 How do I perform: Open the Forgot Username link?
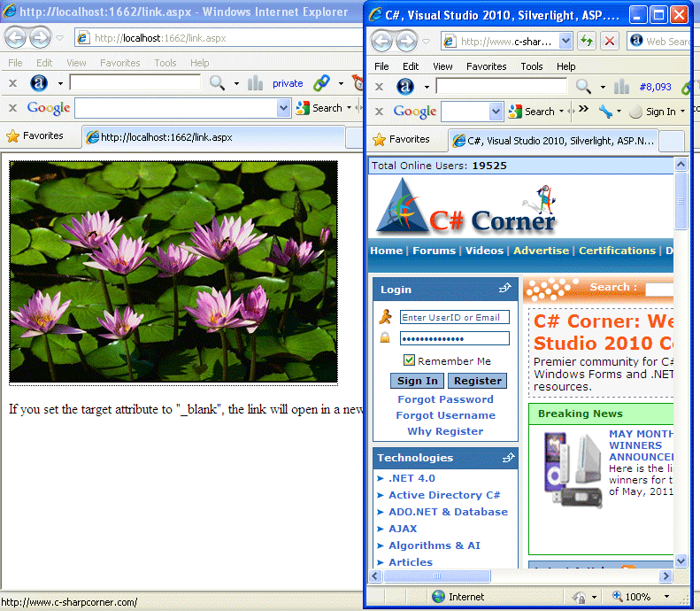445,415
